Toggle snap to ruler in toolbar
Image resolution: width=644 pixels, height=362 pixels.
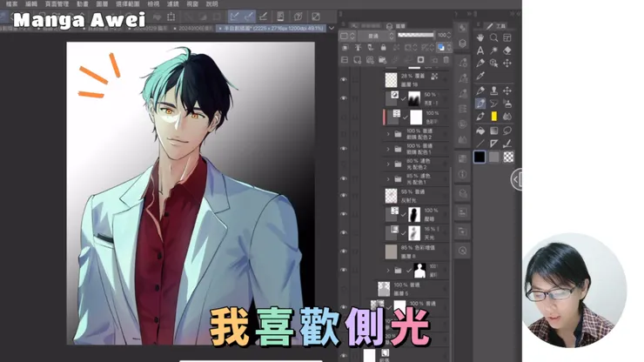point(234,17)
